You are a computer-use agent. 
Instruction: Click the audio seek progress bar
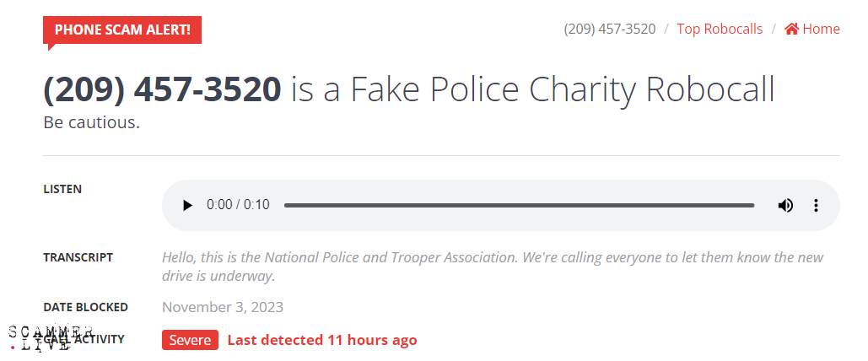(519, 205)
